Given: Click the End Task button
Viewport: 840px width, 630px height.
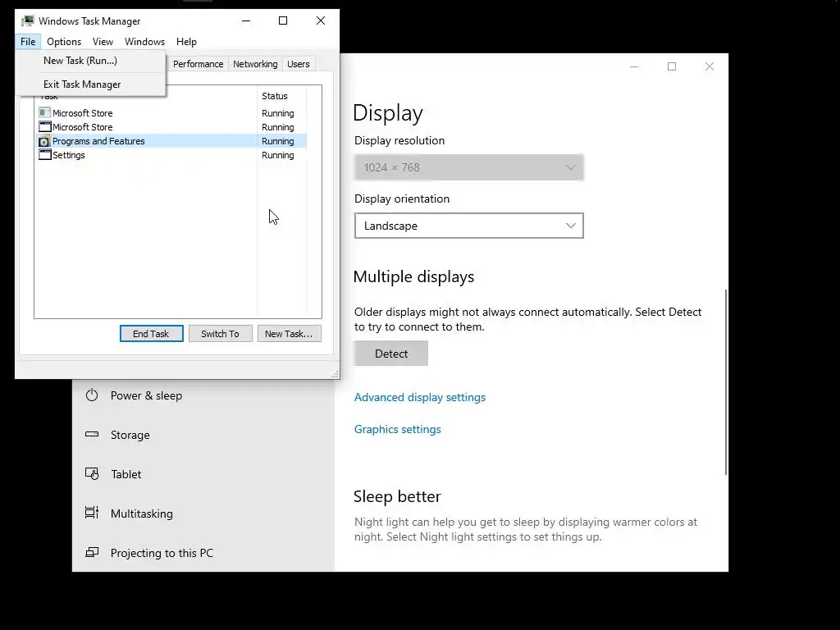Looking at the screenshot, I should click(151, 334).
